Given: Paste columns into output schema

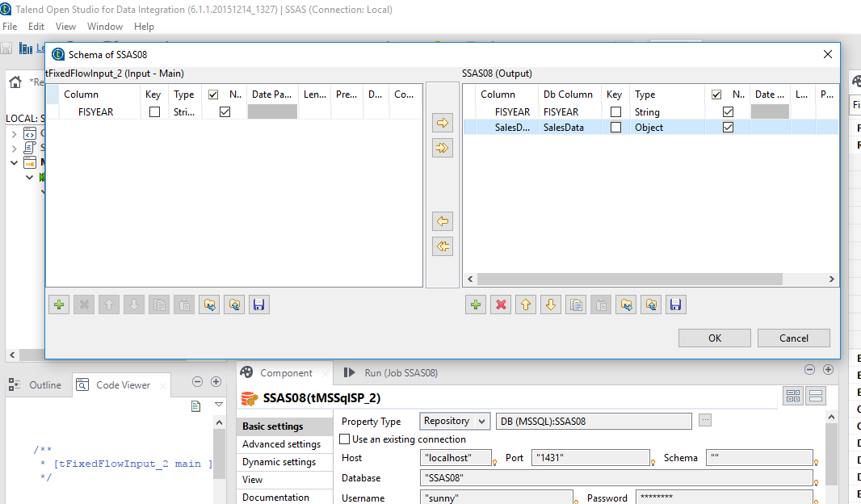Looking at the screenshot, I should click(601, 304).
